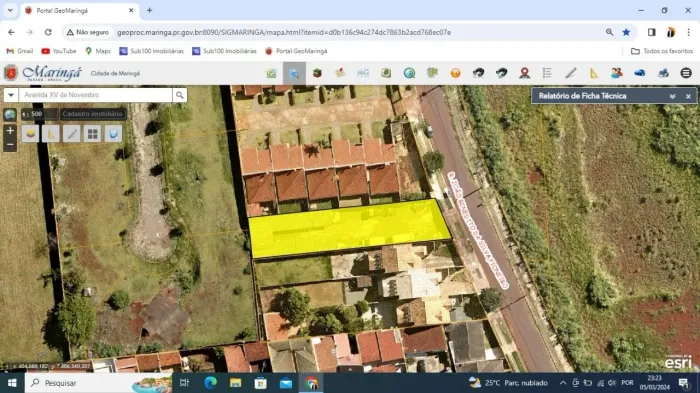Click binoculars icon next to orange circle icon

pos(478,73)
